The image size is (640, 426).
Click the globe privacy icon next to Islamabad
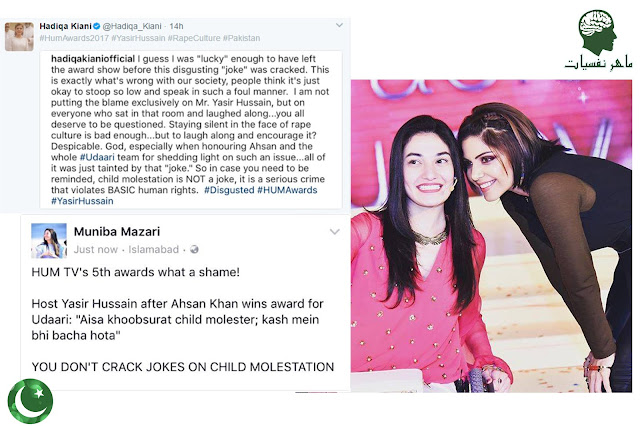[x=194, y=249]
